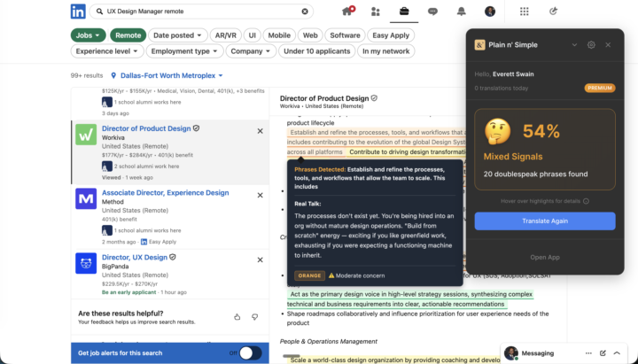
Task: Toggle the Software filter chip
Action: point(345,35)
